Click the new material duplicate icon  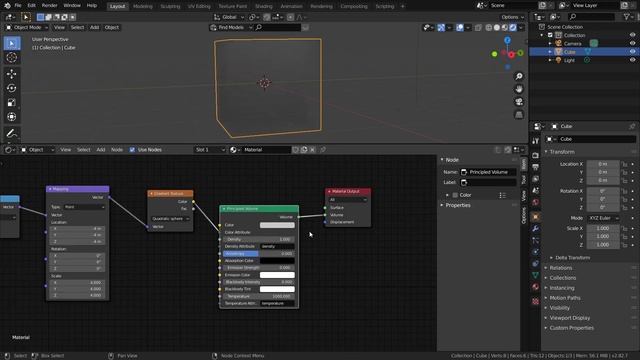coord(304,150)
